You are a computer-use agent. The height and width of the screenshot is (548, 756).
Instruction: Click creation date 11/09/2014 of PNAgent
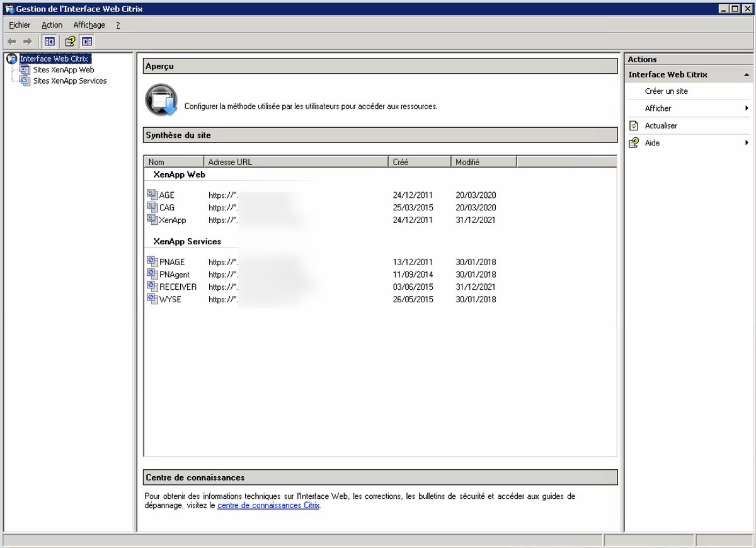coord(413,275)
